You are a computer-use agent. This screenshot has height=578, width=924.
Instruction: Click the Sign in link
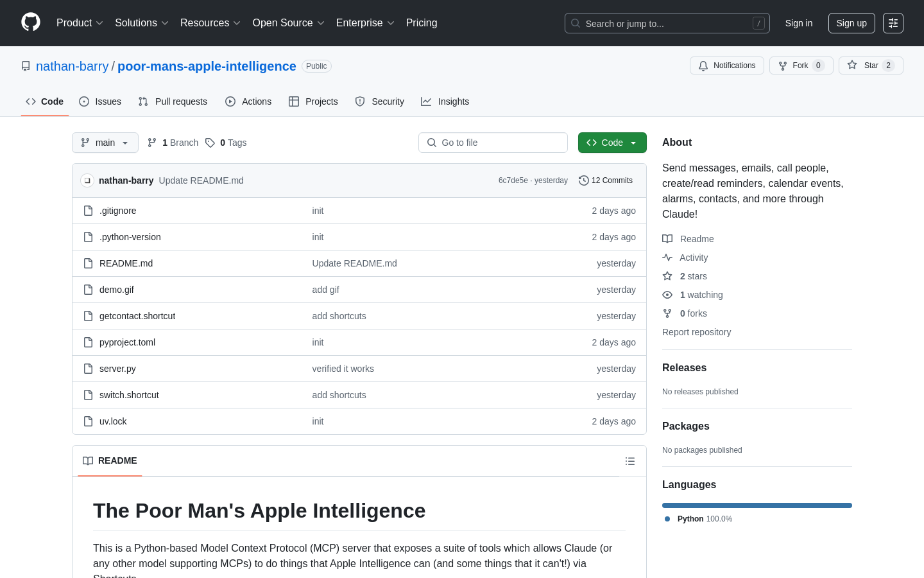[x=799, y=23]
